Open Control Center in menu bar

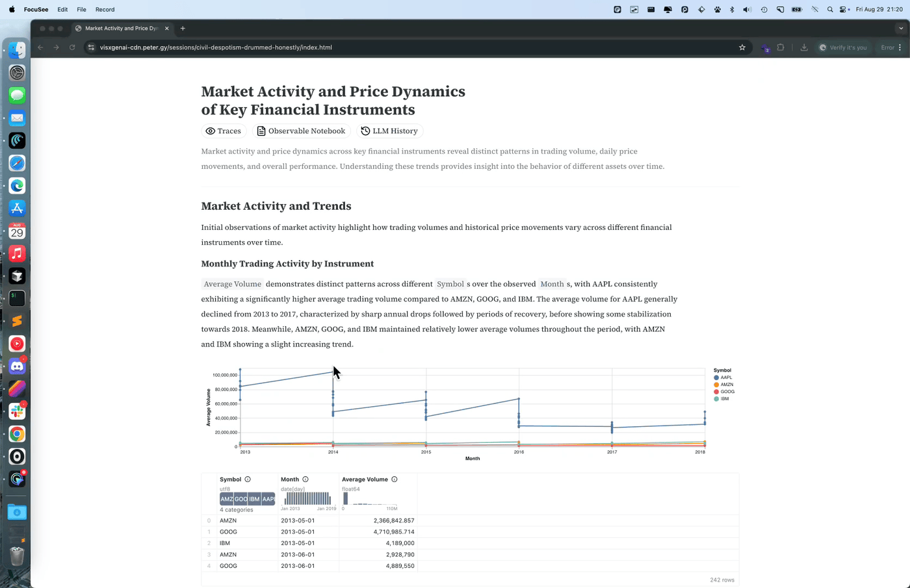[844, 10]
